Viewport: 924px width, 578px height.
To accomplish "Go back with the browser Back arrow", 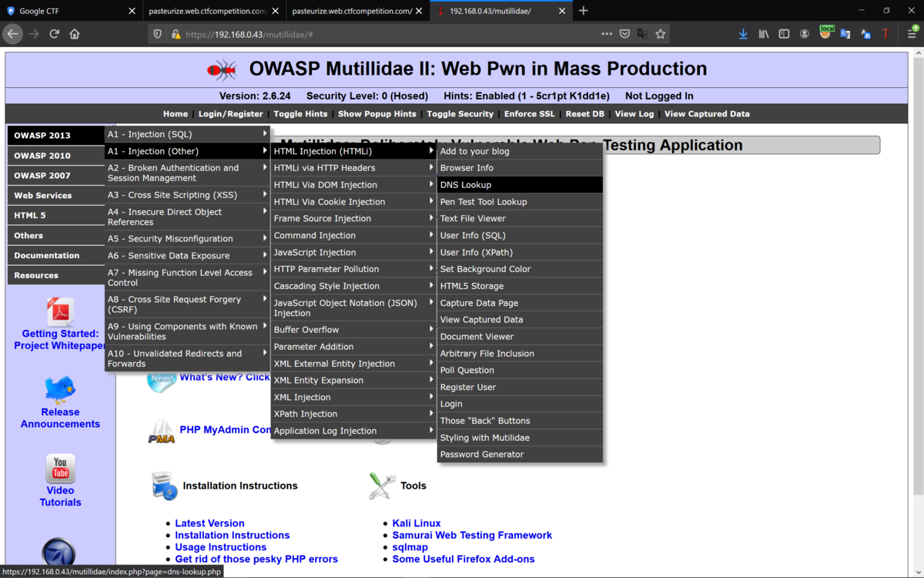I will click(12, 34).
